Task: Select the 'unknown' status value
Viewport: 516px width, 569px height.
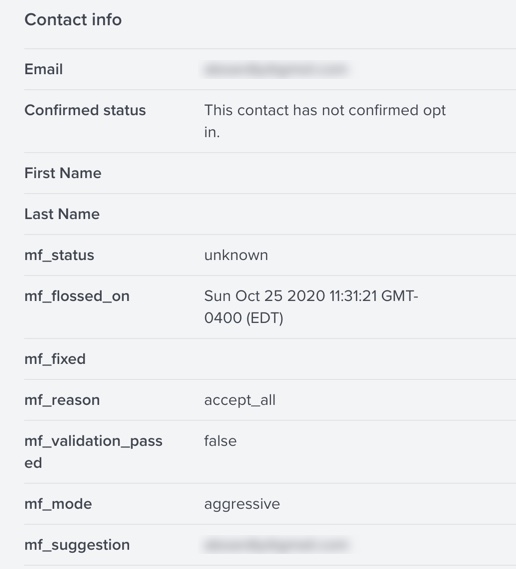Action: pyautogui.click(x=236, y=255)
